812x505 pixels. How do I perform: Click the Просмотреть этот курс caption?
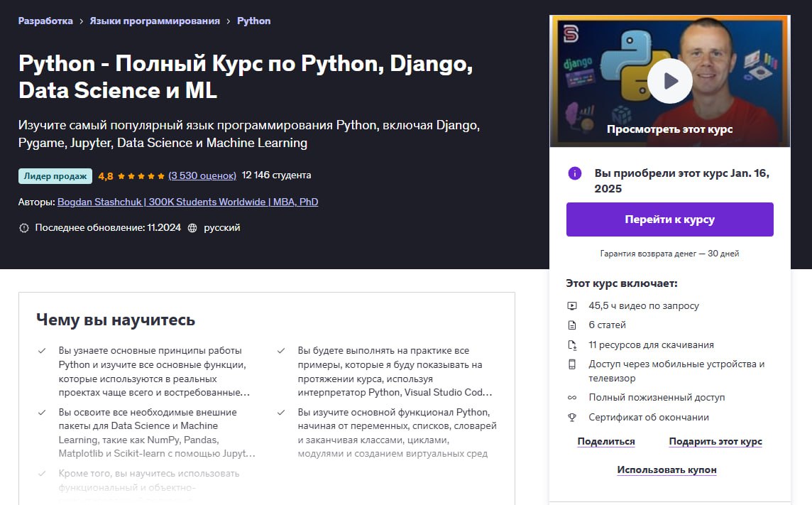click(669, 129)
